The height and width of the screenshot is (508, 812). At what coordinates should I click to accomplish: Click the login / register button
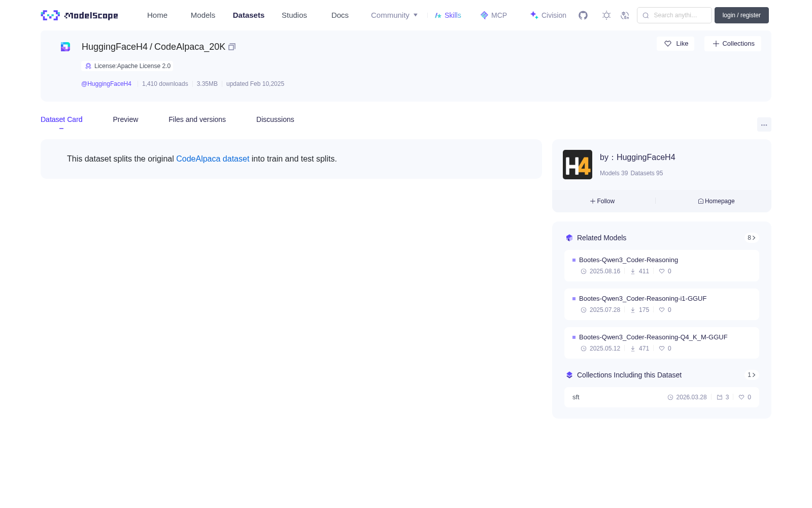click(x=741, y=15)
